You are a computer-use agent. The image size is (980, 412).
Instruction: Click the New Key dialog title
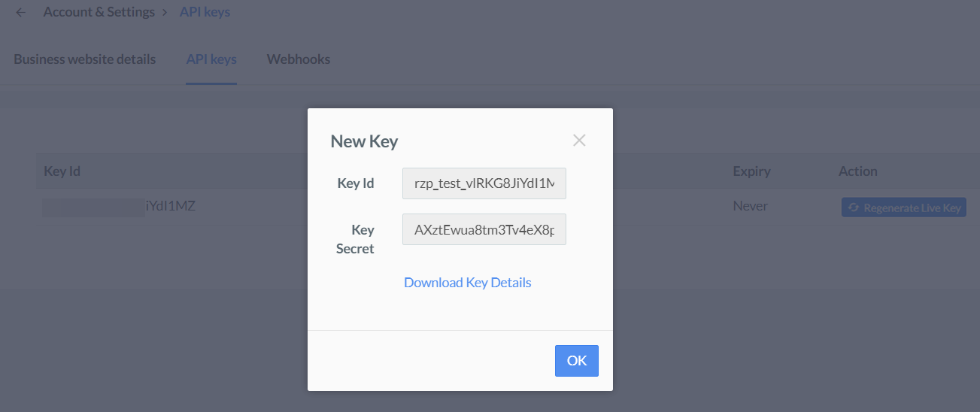click(x=364, y=141)
